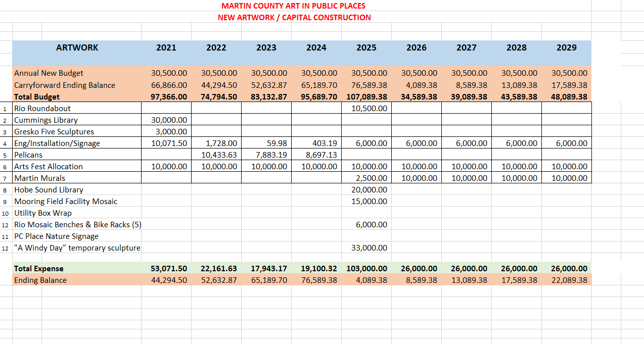Select the 2025 year header cell

click(366, 47)
